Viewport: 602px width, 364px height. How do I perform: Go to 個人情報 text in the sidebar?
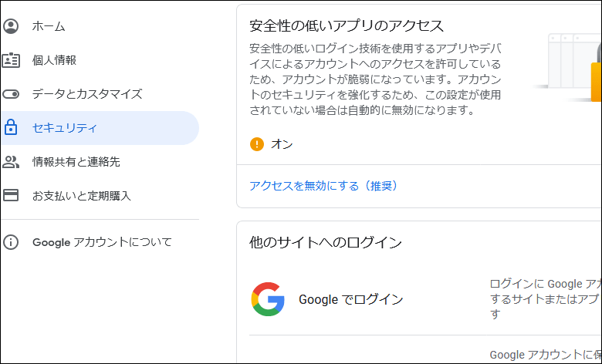click(x=54, y=60)
